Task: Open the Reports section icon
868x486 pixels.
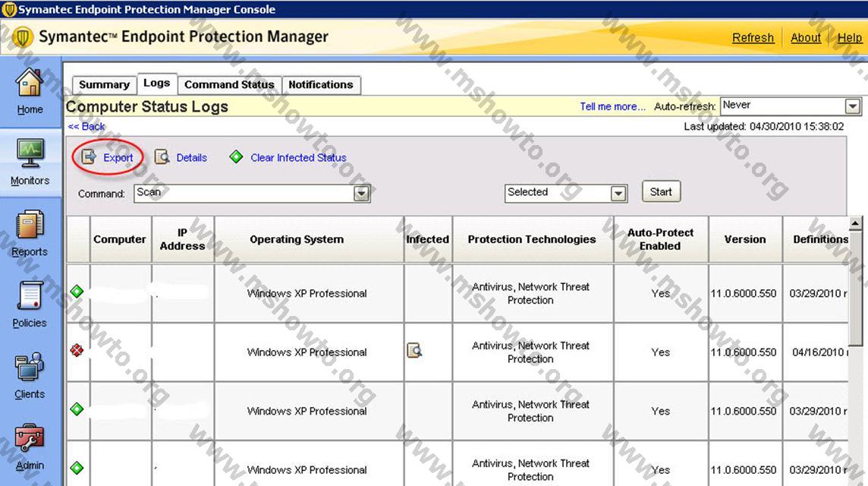Action: click(30, 225)
